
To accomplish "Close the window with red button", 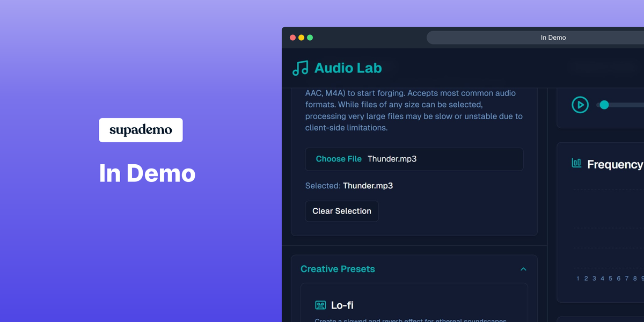I will pos(292,38).
